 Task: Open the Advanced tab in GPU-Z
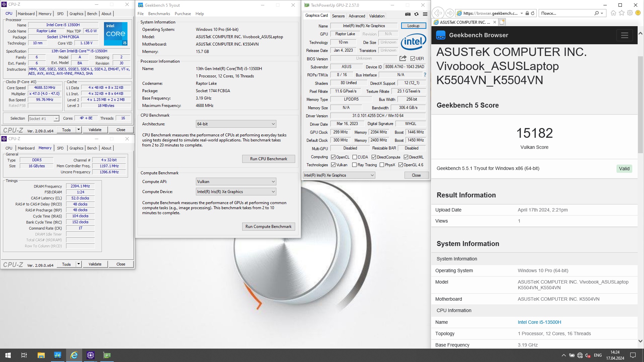(357, 16)
